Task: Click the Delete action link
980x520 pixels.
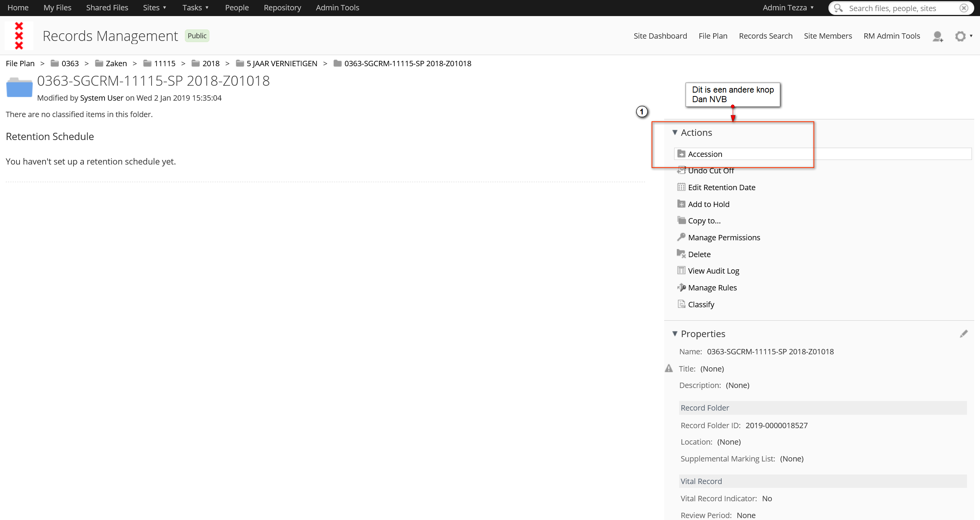Action: click(699, 254)
